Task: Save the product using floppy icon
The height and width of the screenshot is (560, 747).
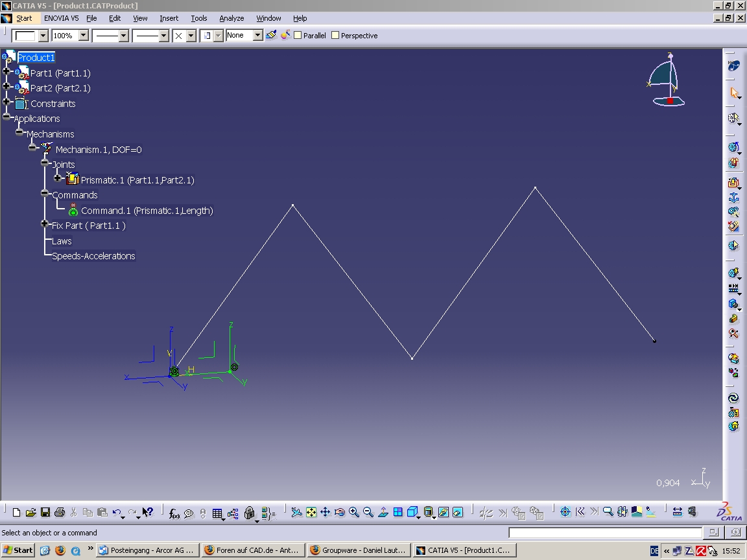Action: (x=45, y=513)
